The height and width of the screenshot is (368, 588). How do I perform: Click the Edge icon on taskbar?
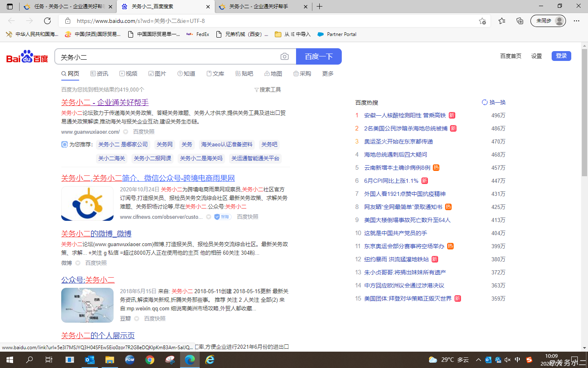click(190, 360)
